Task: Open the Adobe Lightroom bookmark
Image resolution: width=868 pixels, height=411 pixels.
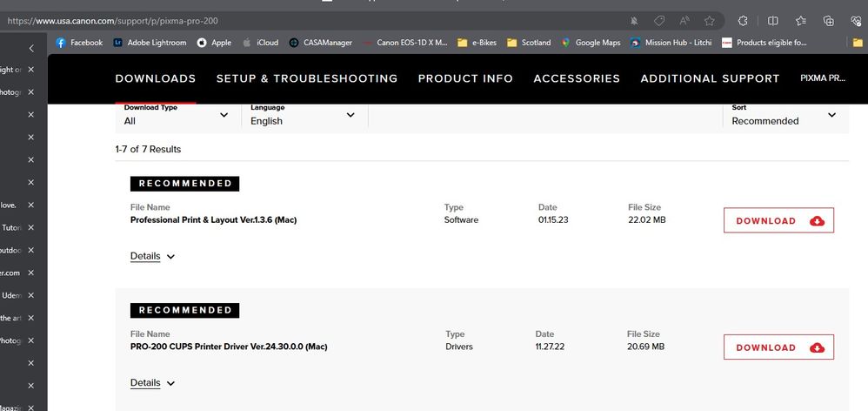Action: click(x=150, y=42)
